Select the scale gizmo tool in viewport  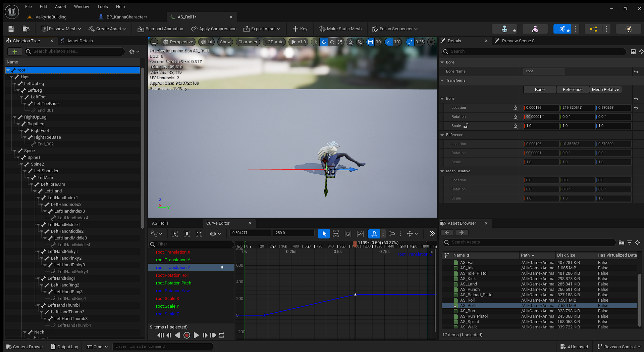coord(340,42)
